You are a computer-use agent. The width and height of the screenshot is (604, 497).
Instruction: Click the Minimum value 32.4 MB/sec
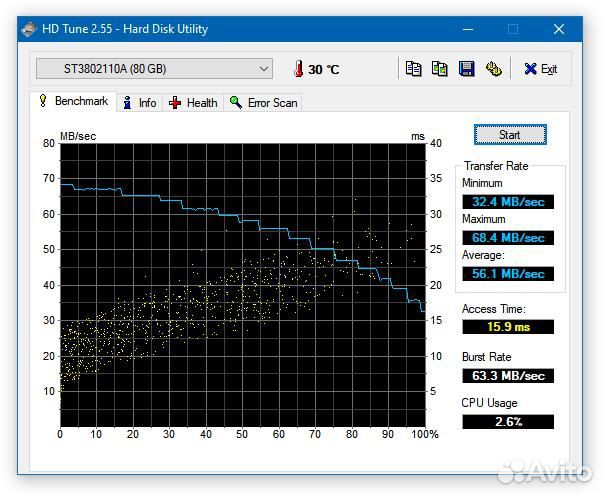point(508,202)
